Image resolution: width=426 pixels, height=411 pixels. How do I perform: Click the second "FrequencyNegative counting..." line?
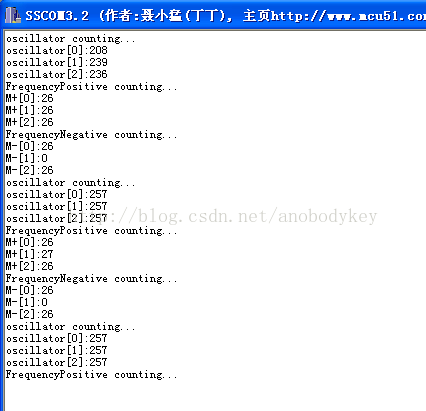[x=91, y=279]
